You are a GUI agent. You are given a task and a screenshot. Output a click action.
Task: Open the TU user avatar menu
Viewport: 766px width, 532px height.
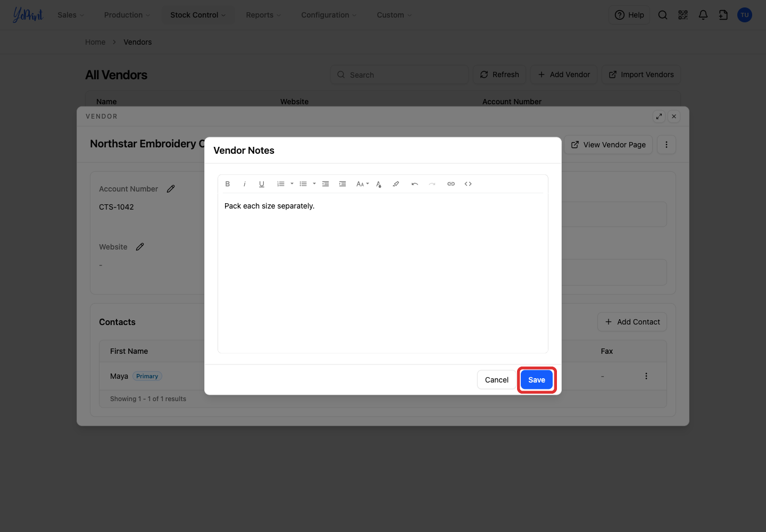[745, 15]
